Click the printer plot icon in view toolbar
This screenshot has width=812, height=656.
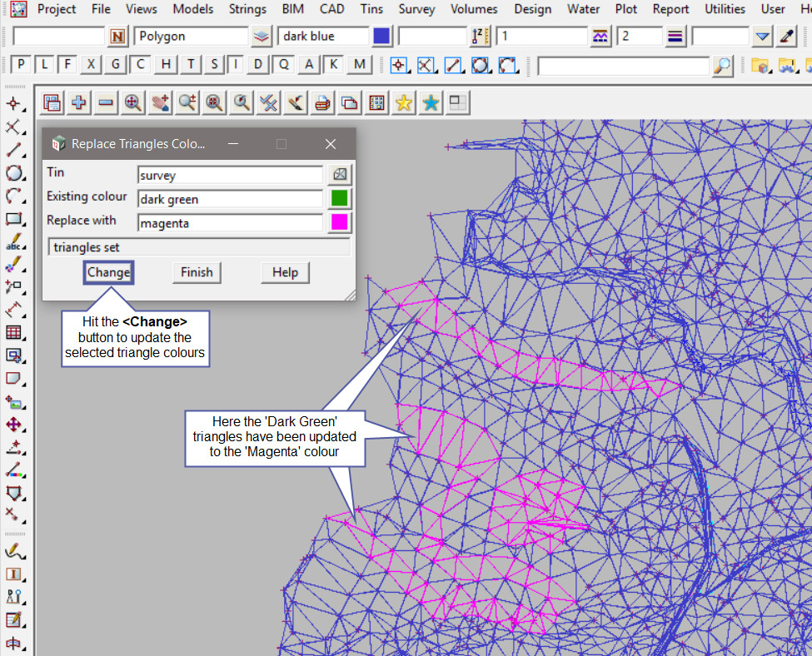tap(322, 102)
